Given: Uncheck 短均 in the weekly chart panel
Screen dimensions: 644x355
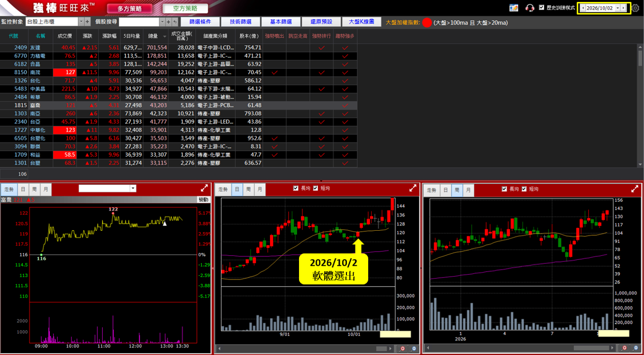Looking at the screenshot, I should point(525,189).
